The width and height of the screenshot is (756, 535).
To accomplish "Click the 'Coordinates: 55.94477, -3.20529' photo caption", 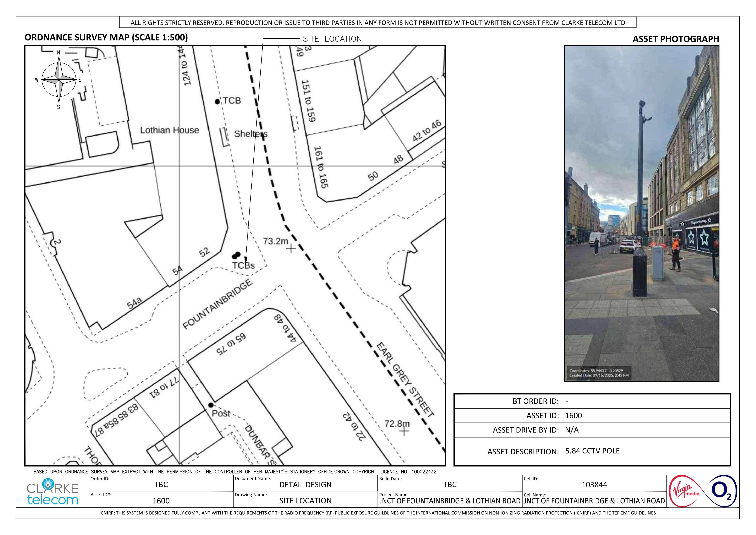I will point(596,371).
